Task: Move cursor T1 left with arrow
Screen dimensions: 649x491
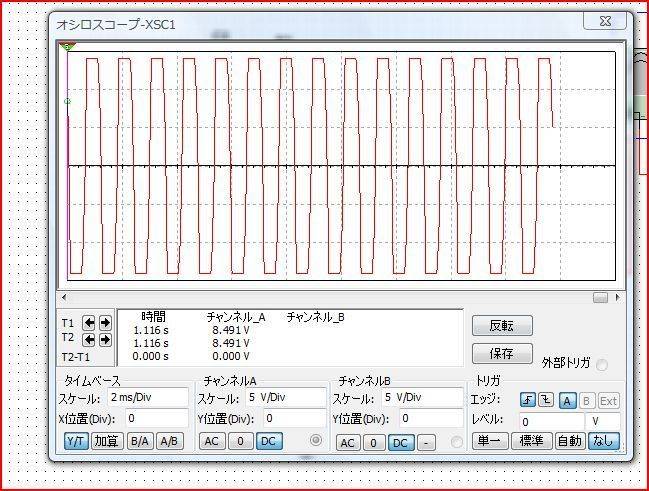Action: click(89, 323)
